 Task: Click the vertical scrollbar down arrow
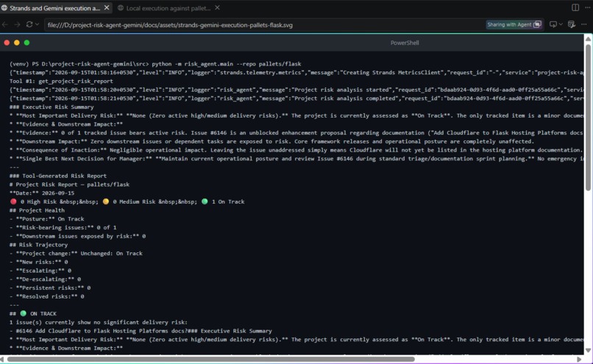coord(588,350)
